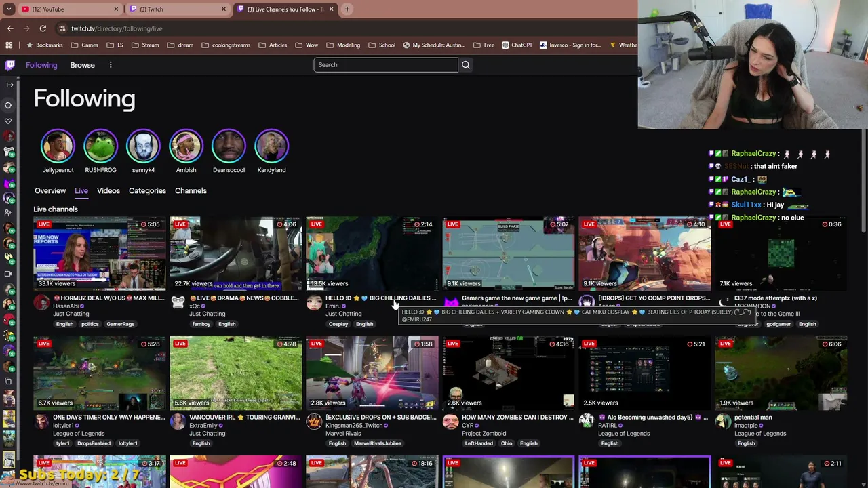
Task: Open Jellypeanut's channel avatar
Action: pyautogui.click(x=58, y=146)
